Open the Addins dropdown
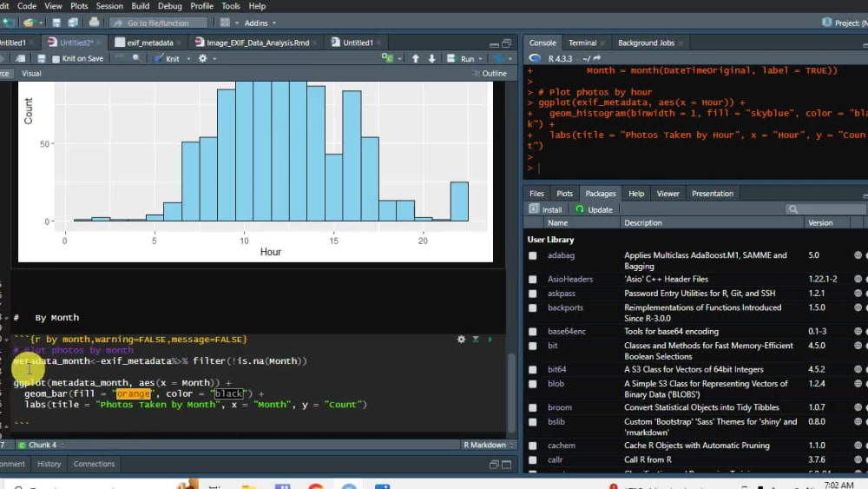The width and height of the screenshot is (868, 489). coord(260,23)
